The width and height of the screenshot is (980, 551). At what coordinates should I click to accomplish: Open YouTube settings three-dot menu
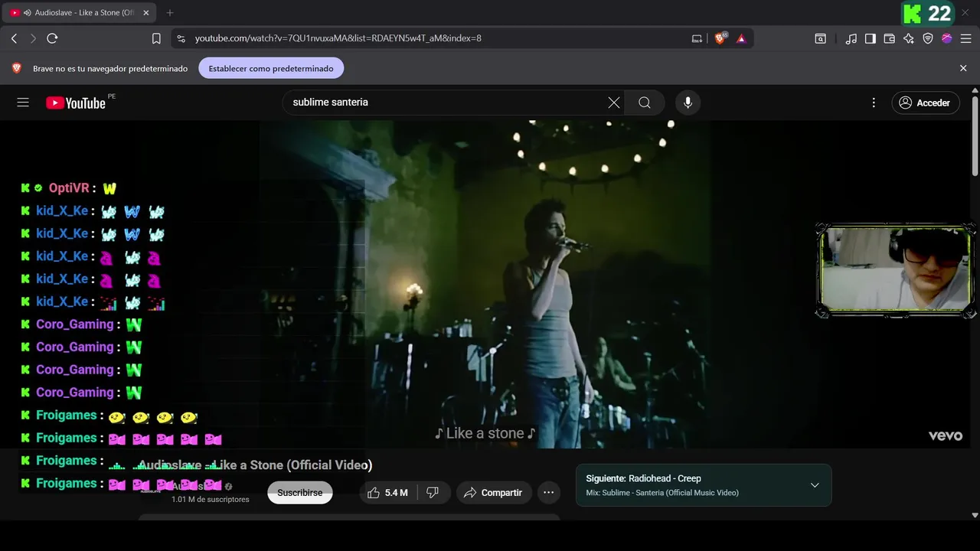coord(874,103)
